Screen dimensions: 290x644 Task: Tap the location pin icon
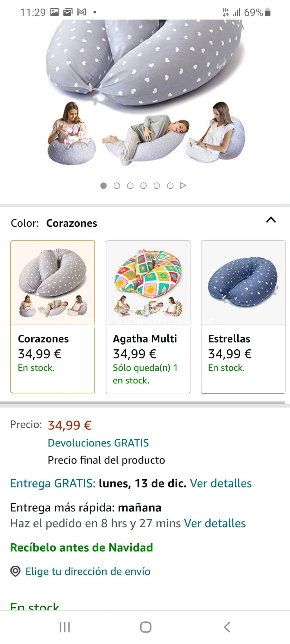[15, 571]
